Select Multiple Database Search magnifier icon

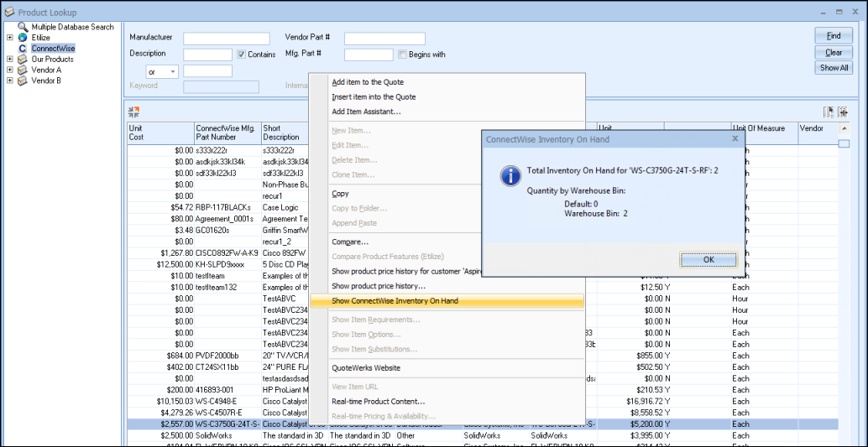(23, 27)
